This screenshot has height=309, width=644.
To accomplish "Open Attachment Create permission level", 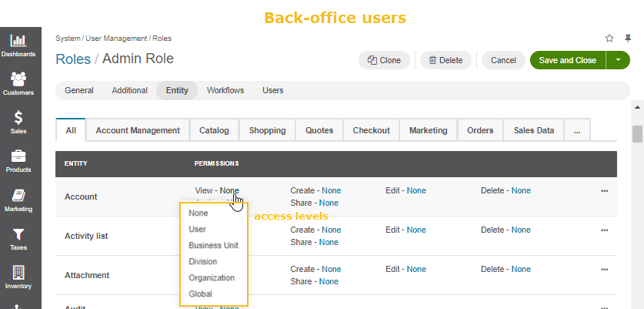I will coord(332,269).
